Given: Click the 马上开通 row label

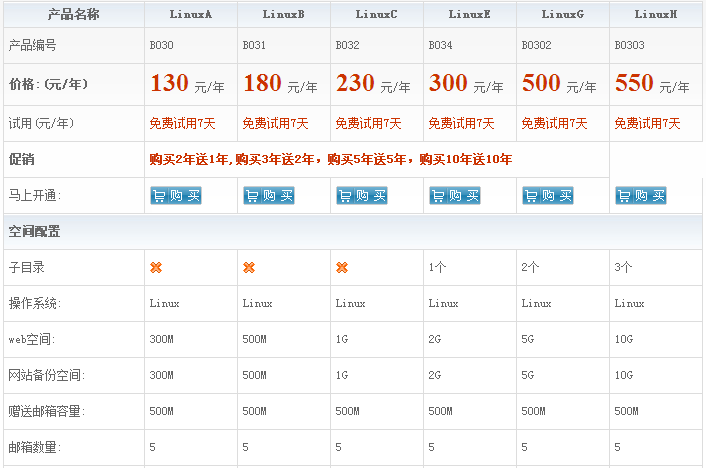Looking at the screenshot, I should (x=35, y=195).
